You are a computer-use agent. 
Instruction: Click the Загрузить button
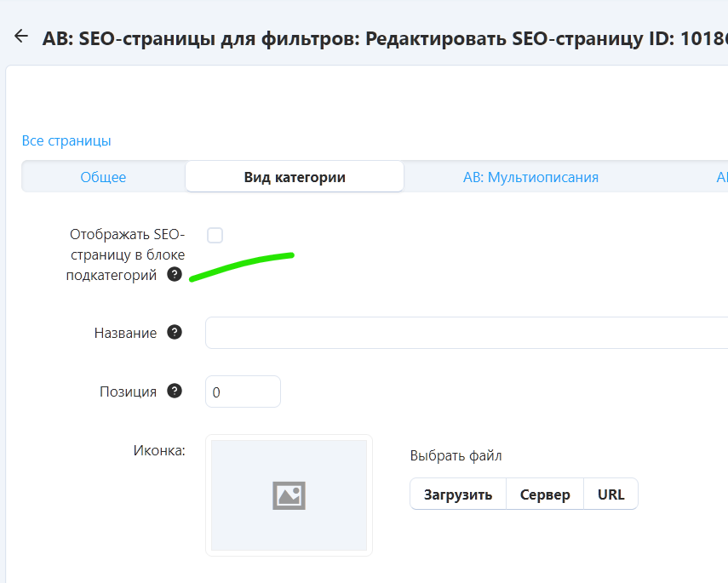tap(458, 494)
